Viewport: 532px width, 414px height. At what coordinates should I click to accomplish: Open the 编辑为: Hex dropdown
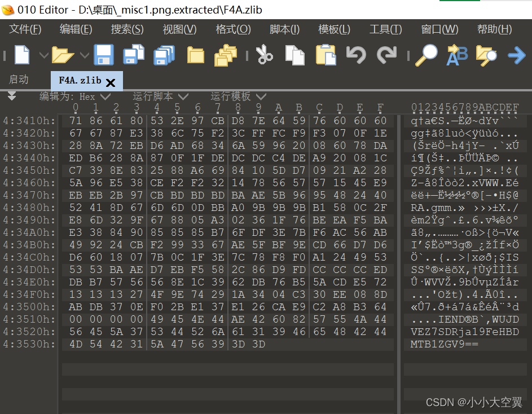(x=76, y=96)
